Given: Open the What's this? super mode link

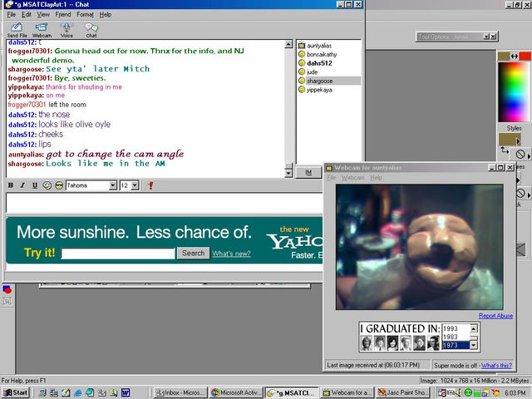Looking at the screenshot, I should [496, 366].
